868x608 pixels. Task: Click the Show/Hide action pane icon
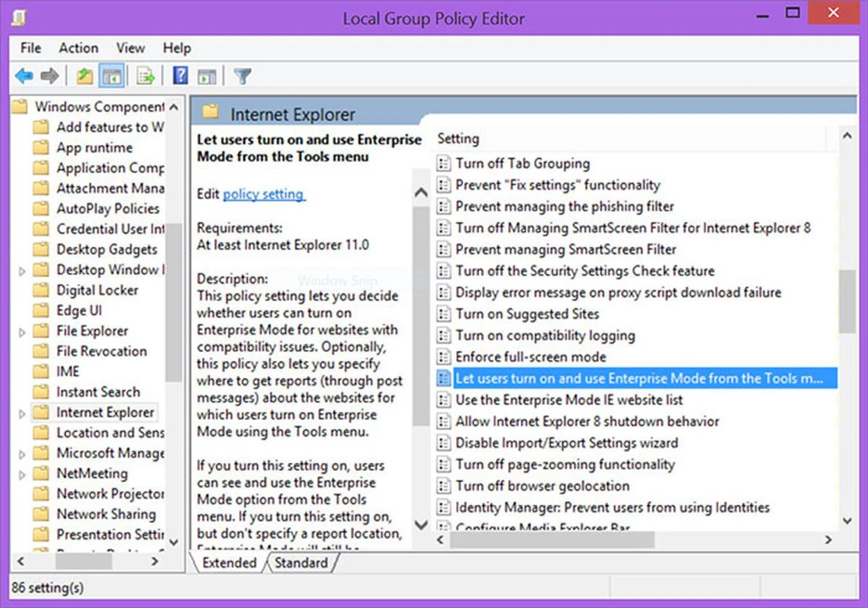point(207,76)
